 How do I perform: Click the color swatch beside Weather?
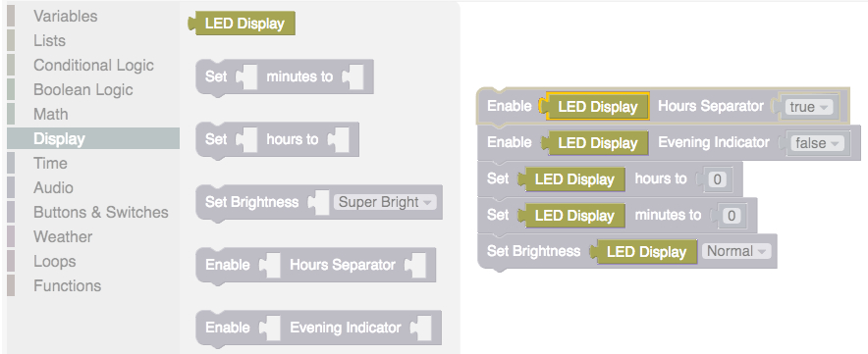click(11, 236)
